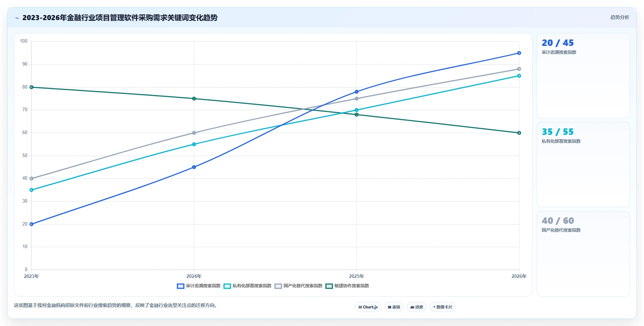Open the 40 / 60 国产化替代 stat card

583,254
